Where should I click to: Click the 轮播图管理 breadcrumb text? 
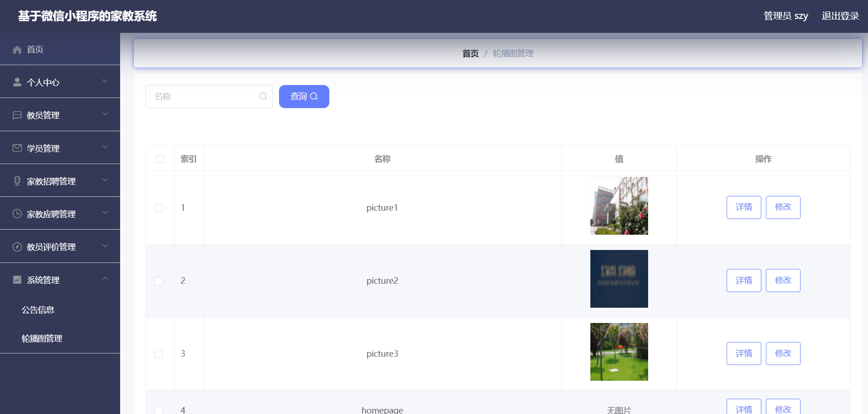pyautogui.click(x=513, y=54)
